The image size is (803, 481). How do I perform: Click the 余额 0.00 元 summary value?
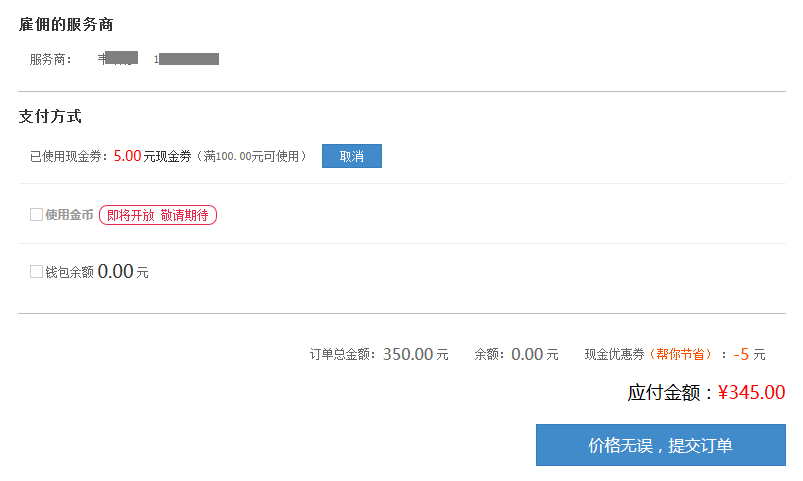pos(534,354)
